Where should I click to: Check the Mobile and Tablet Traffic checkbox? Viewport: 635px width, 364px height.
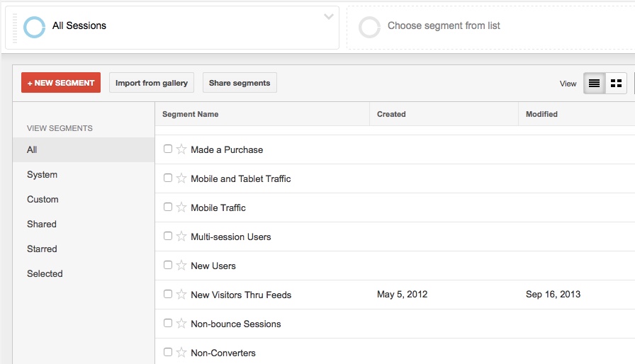[168, 178]
